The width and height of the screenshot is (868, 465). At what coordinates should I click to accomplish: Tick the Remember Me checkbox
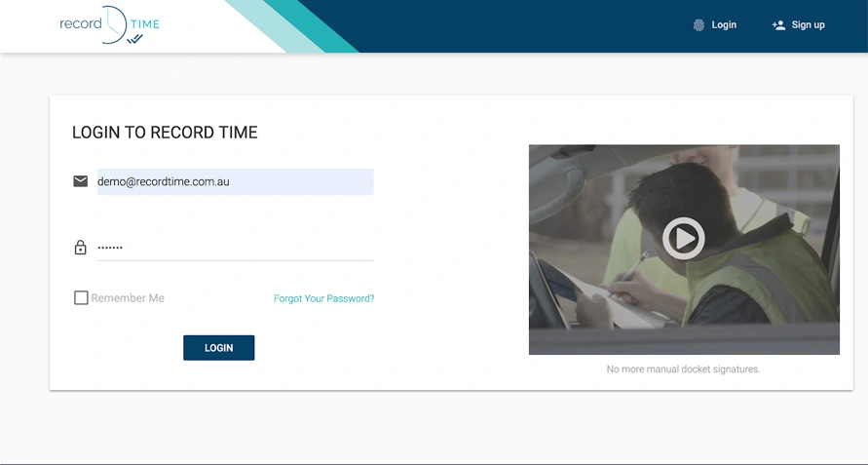point(81,298)
